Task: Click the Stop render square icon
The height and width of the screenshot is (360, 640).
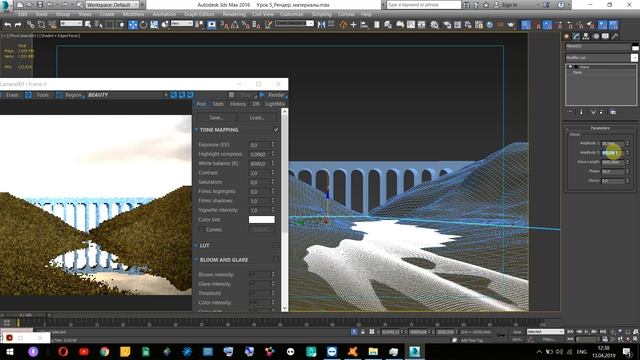Action: click(231, 95)
